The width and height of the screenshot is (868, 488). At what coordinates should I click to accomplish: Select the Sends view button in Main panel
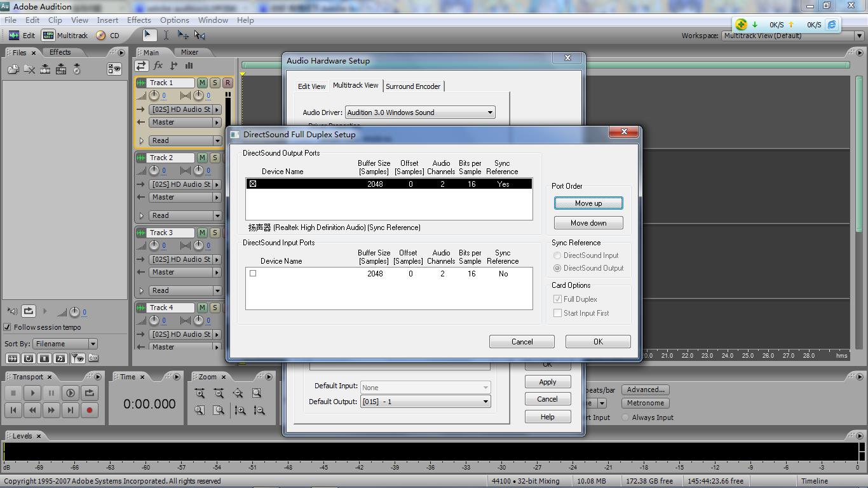(x=173, y=65)
